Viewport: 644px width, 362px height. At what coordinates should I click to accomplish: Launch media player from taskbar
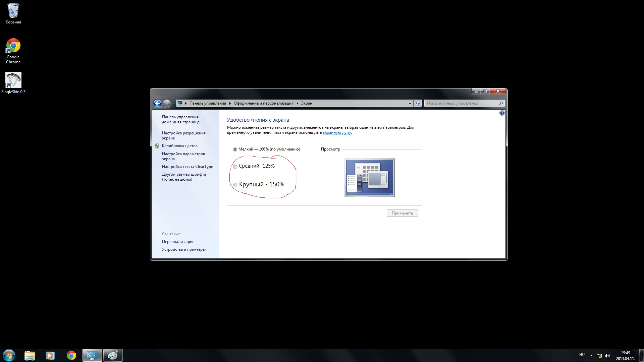pyautogui.click(x=50, y=355)
